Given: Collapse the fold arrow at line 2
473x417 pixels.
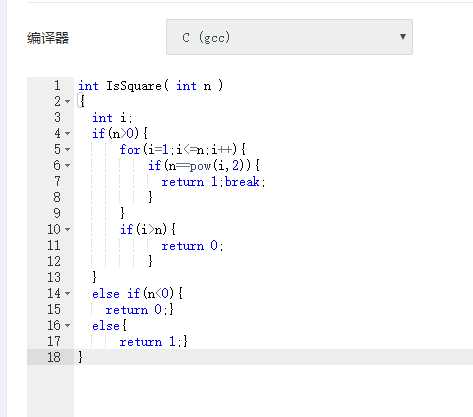Looking at the screenshot, I should tap(68, 101).
